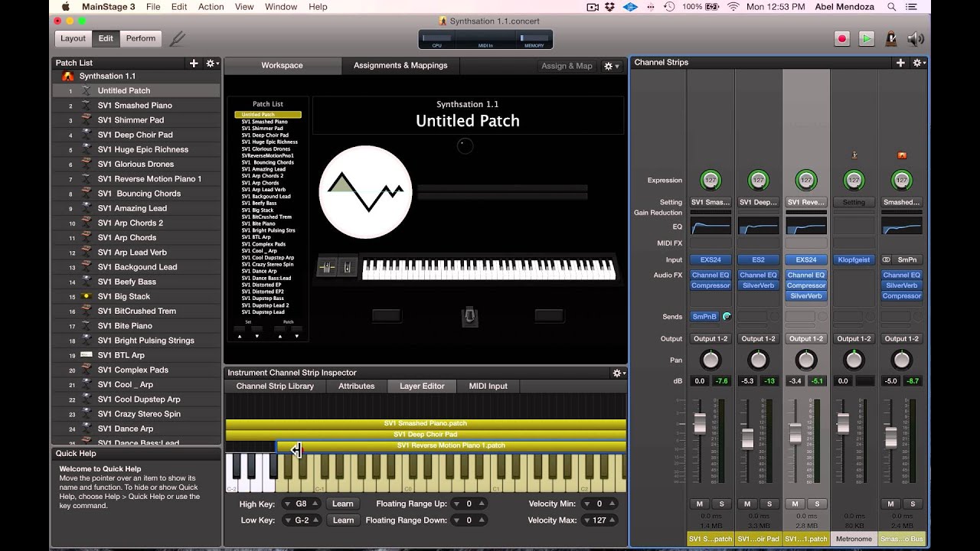The height and width of the screenshot is (551, 980).
Task: Switch to the Attributes tab
Action: (357, 386)
